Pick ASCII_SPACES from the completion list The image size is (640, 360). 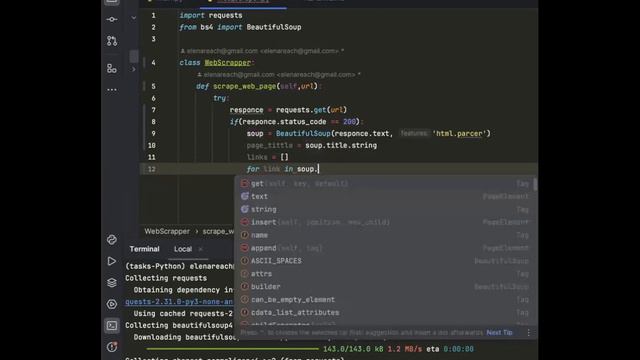385,261
